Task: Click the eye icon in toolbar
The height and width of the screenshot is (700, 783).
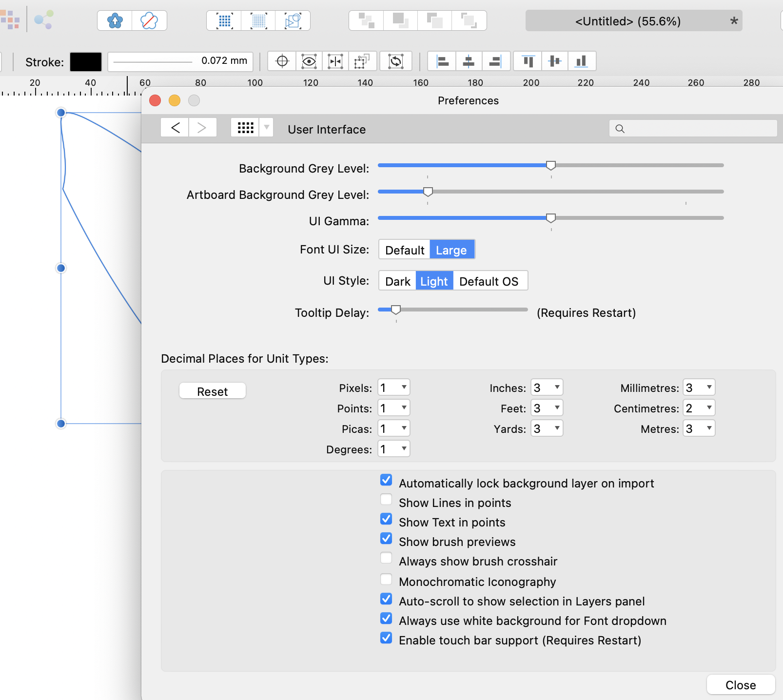Action: 309,61
